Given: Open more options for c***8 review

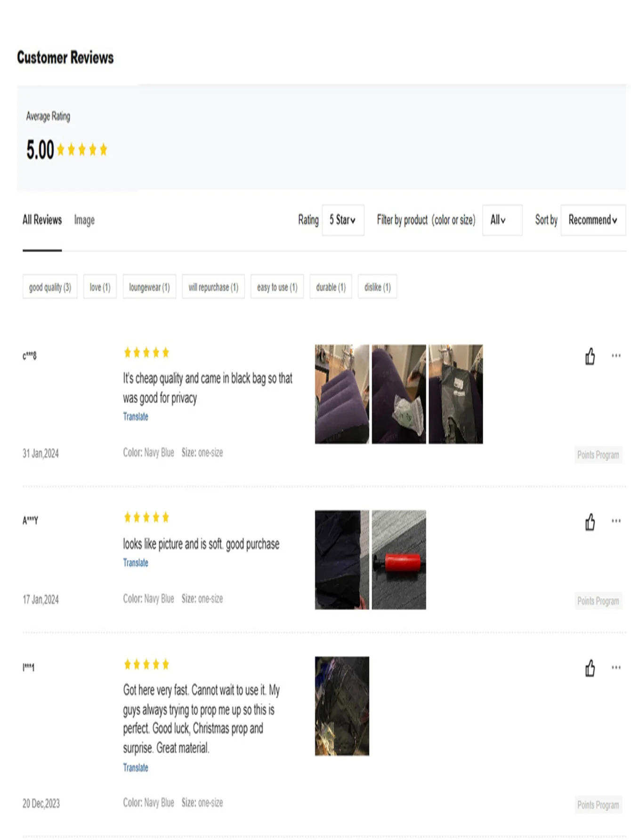Looking at the screenshot, I should coord(616,356).
